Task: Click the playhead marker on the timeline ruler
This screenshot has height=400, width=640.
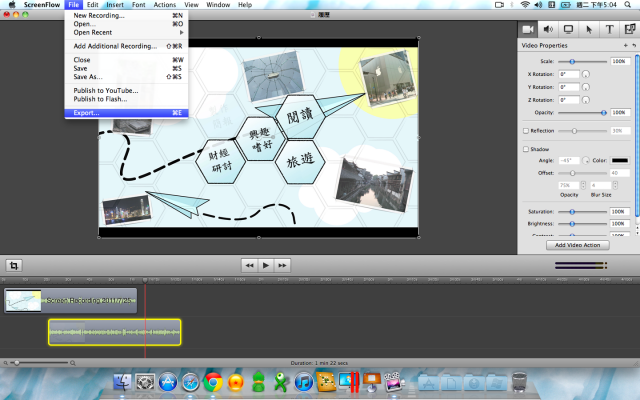Action: coord(145,280)
